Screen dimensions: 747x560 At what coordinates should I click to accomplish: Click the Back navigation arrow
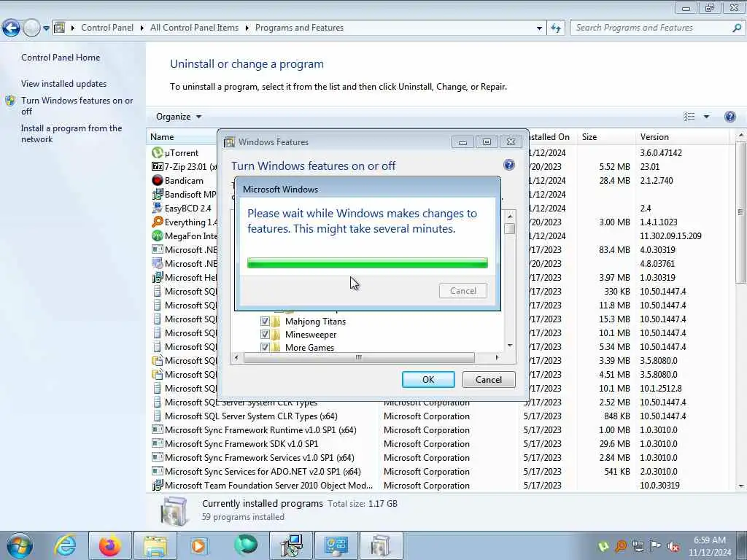coord(11,28)
